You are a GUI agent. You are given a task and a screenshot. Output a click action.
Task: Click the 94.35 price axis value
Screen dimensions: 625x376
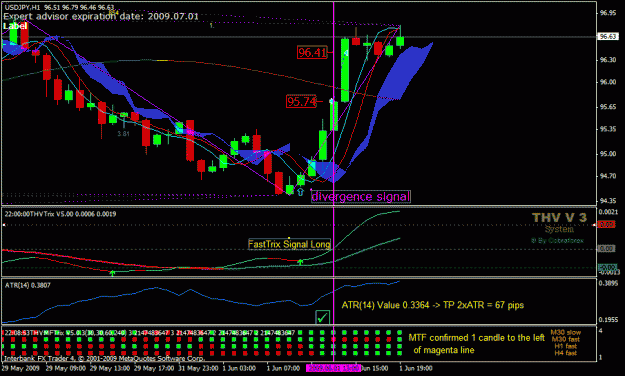[x=608, y=201]
